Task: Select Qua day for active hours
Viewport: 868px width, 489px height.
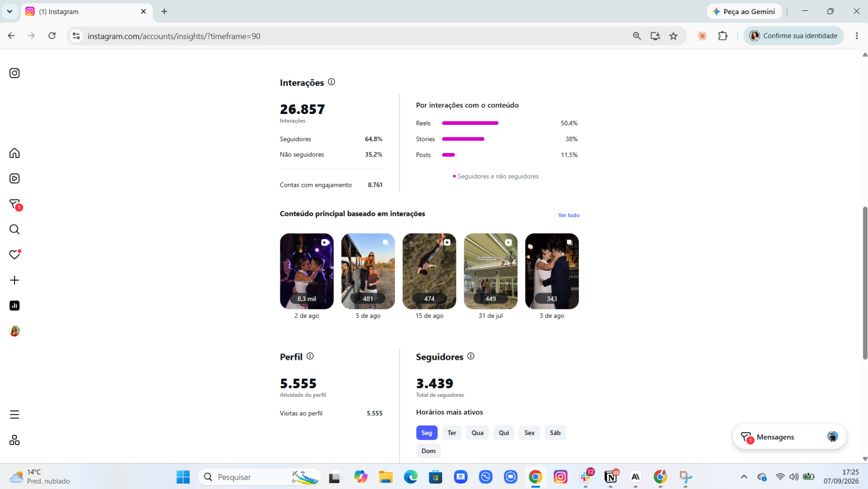Action: click(x=477, y=433)
